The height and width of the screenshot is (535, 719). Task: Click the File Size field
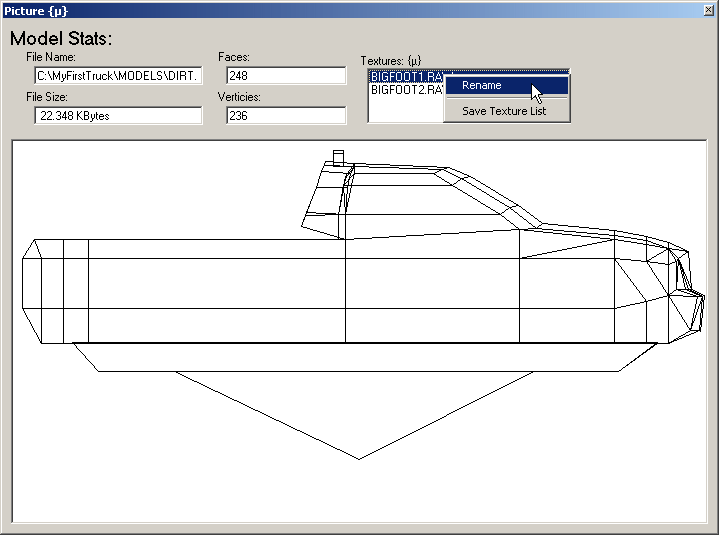(x=118, y=115)
